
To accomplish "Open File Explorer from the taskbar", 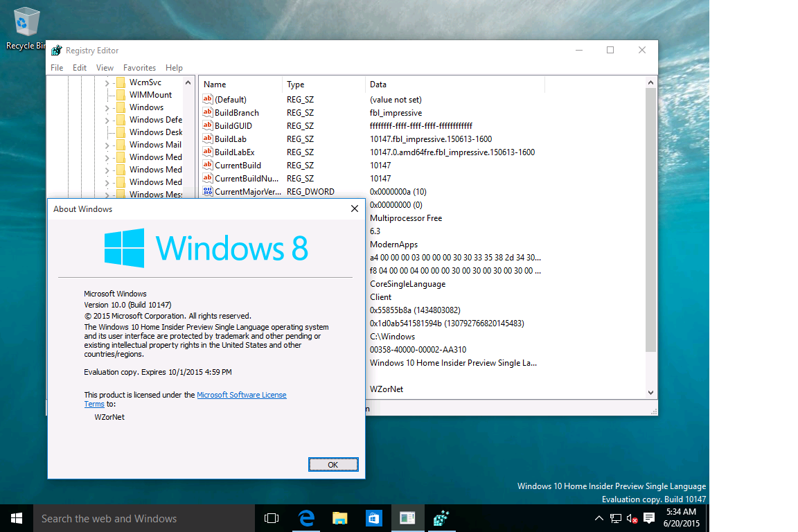I will pyautogui.click(x=339, y=517).
